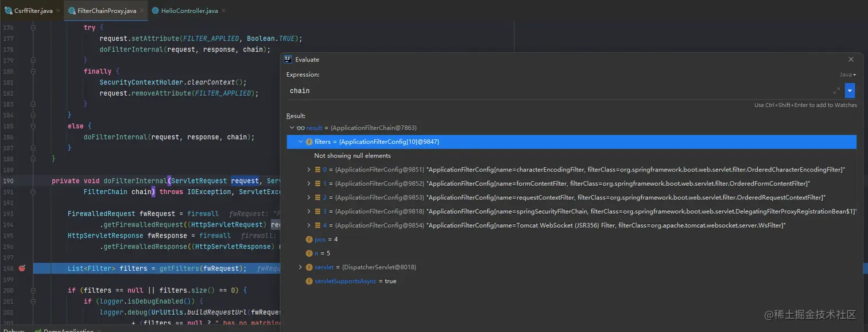
Task: Click the Expression input field containing chain
Action: click(x=557, y=91)
